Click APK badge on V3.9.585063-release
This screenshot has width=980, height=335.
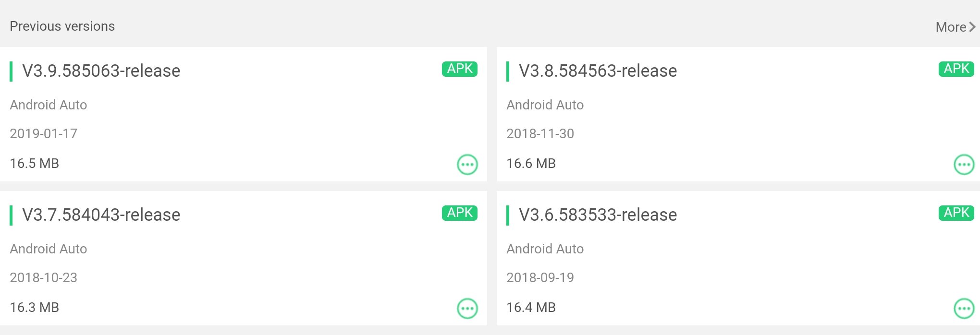pos(459,69)
